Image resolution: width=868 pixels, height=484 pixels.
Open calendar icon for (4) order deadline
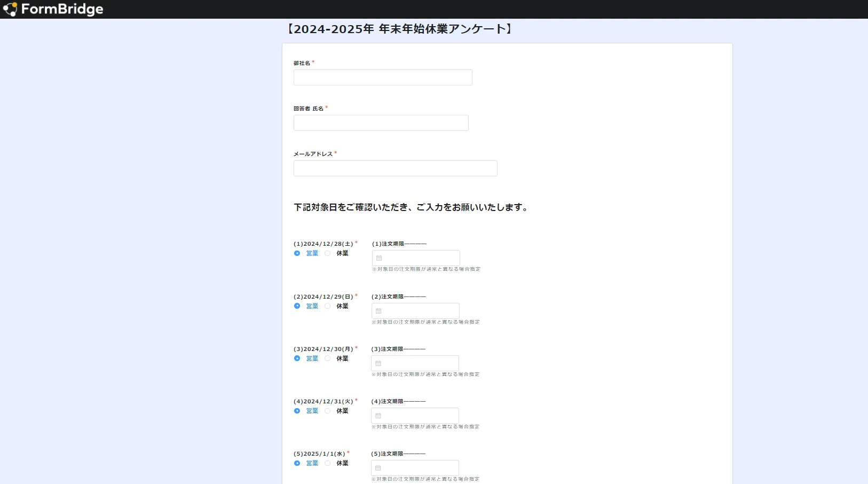(378, 416)
